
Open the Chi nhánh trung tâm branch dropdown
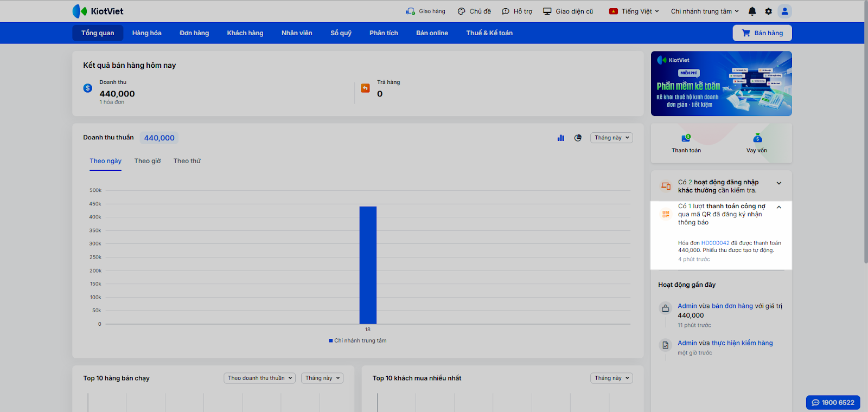pyautogui.click(x=705, y=11)
